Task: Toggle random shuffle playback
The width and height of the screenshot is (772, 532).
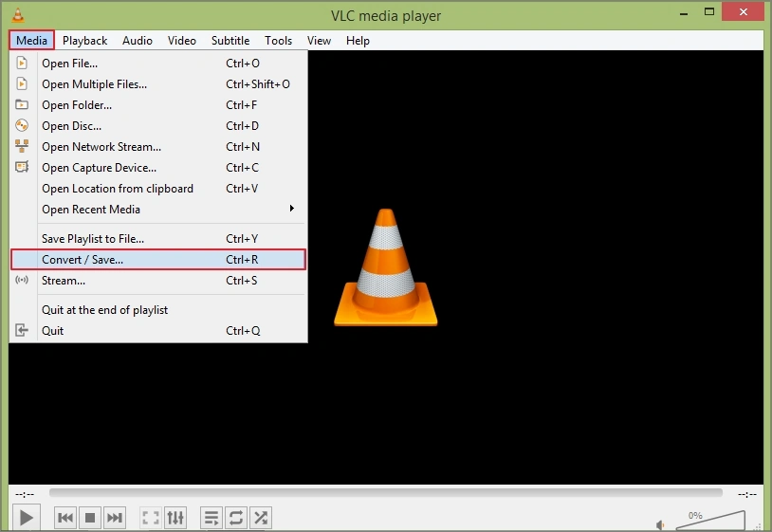Action: tap(261, 518)
